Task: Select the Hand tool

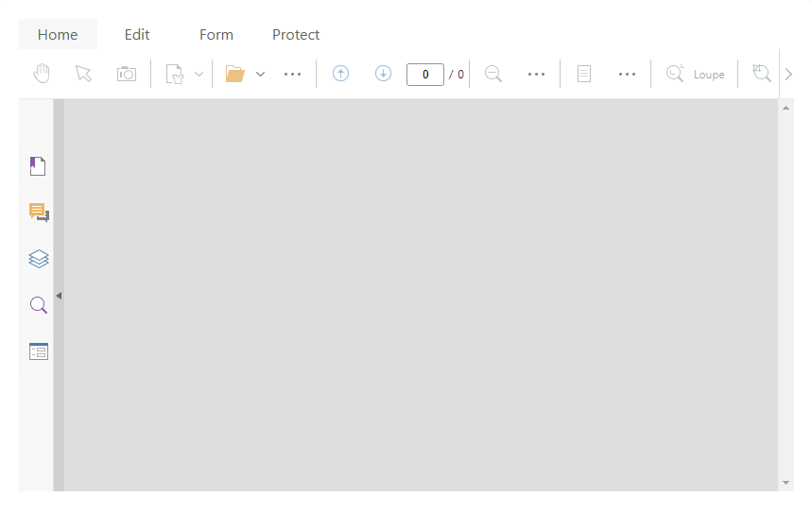Action: pyautogui.click(x=42, y=74)
